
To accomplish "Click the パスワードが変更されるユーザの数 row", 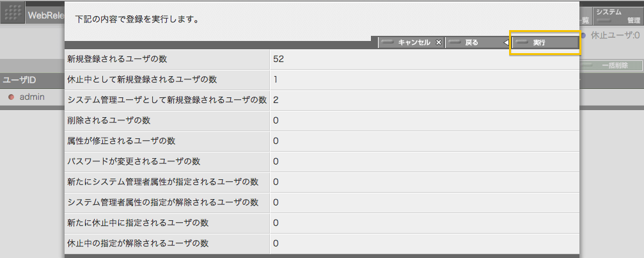I will (322, 161).
